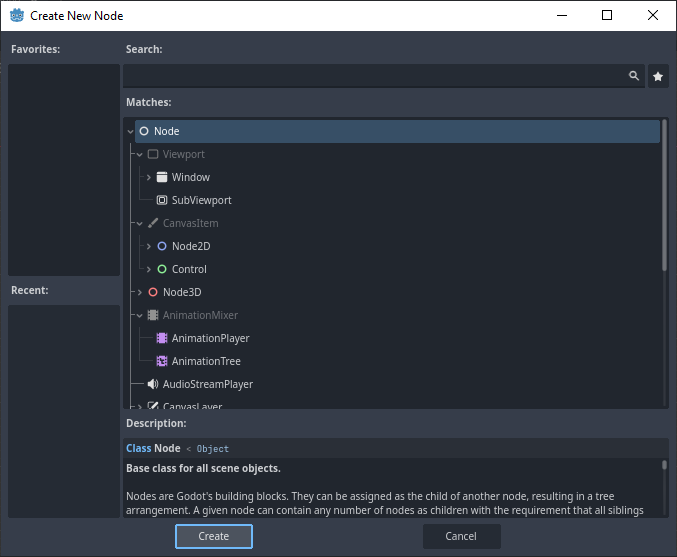Click the AnimationTree node icon
Screen dimensions: 677x557
pyautogui.click(x=162, y=361)
